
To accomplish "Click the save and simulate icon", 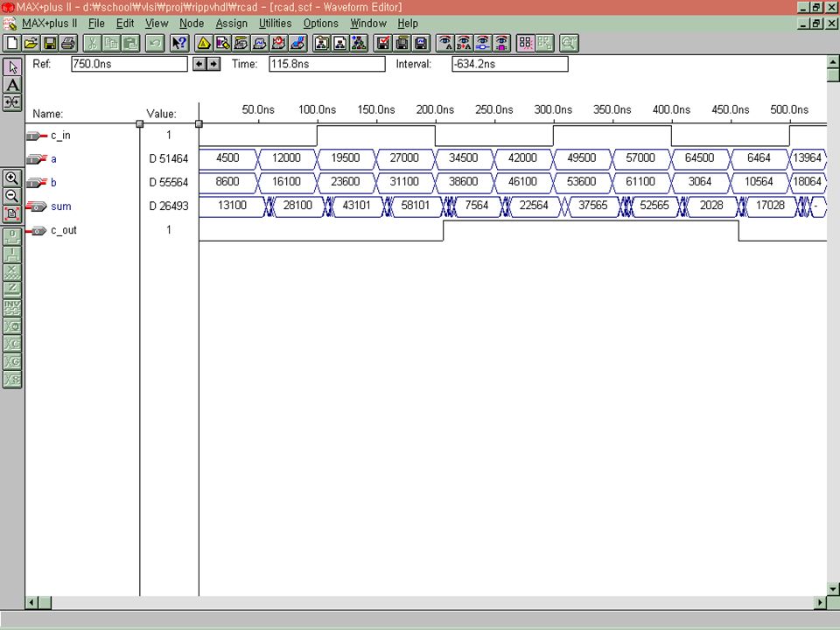I will [x=421, y=43].
